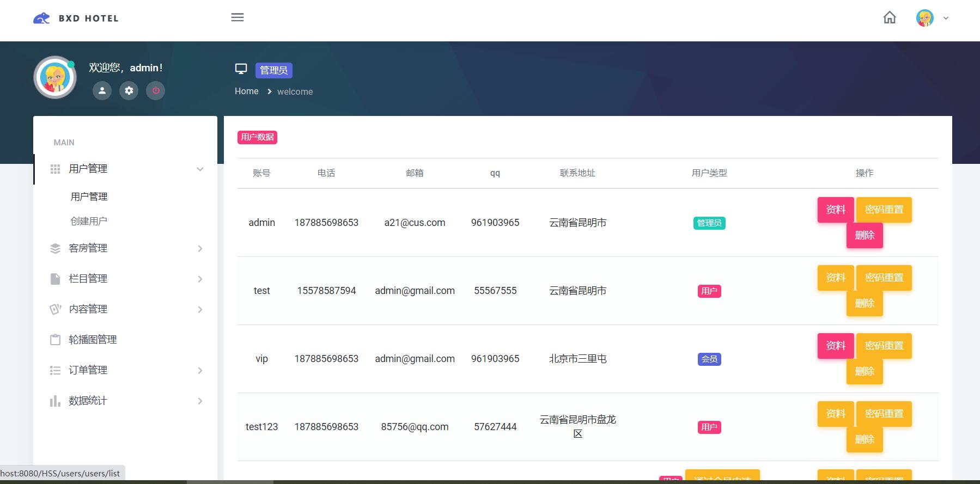Expand the 数据统计 chevron

[x=200, y=401]
